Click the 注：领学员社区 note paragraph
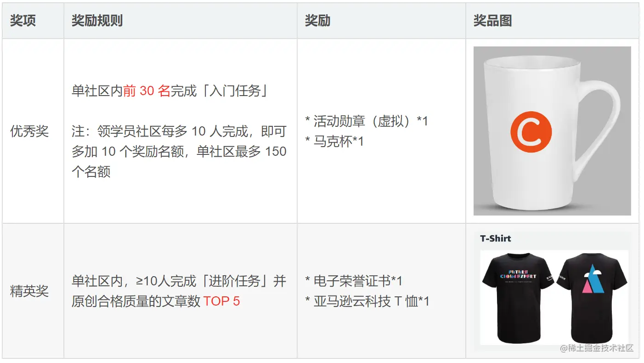Image resolution: width=644 pixels, height=363 pixels. (179, 152)
